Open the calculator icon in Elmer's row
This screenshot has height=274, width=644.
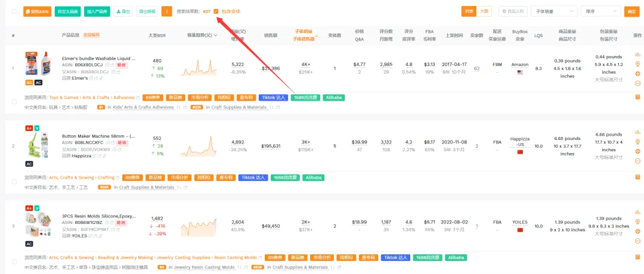638,97
